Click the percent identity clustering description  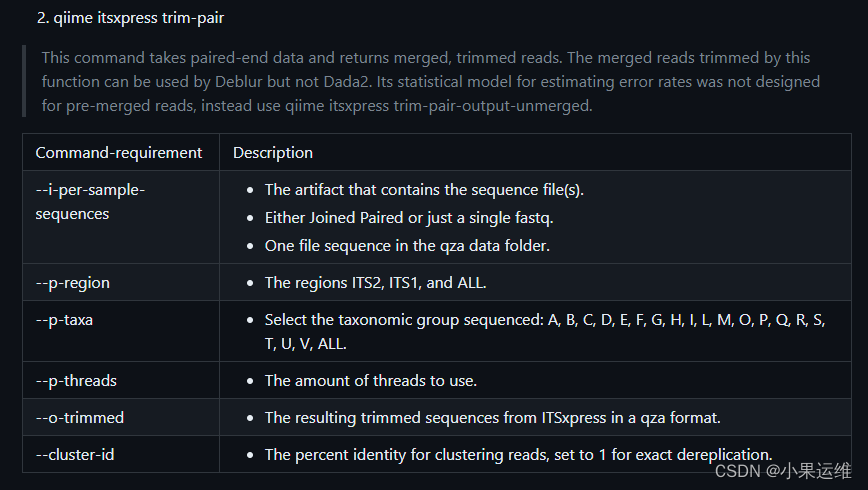[x=518, y=454]
